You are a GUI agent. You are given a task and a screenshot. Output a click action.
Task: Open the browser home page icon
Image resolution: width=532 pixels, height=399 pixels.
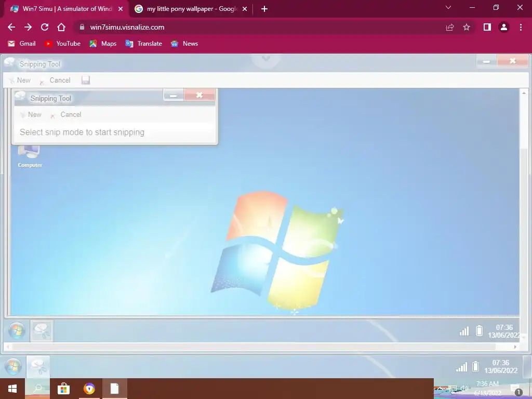[x=61, y=27]
